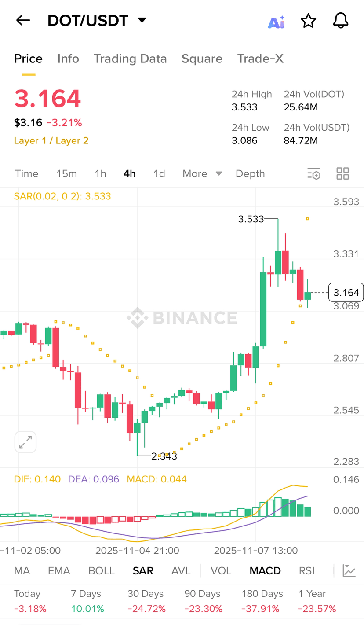Open the Trade-X tab
This screenshot has width=364, height=625.
pyautogui.click(x=260, y=59)
